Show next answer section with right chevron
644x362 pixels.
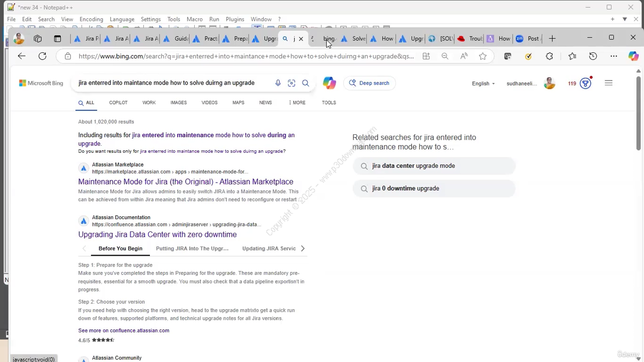302,248
